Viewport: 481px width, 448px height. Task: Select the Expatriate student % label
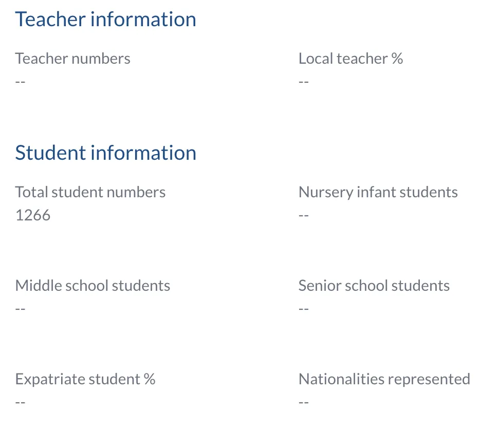point(85,379)
